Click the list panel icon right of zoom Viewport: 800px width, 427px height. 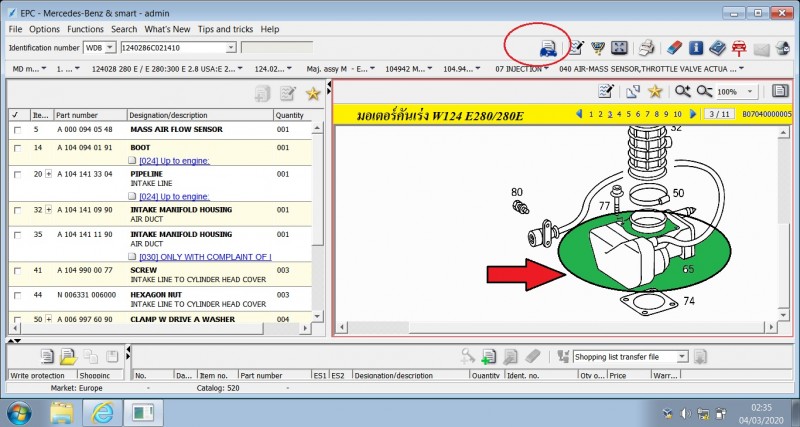780,91
